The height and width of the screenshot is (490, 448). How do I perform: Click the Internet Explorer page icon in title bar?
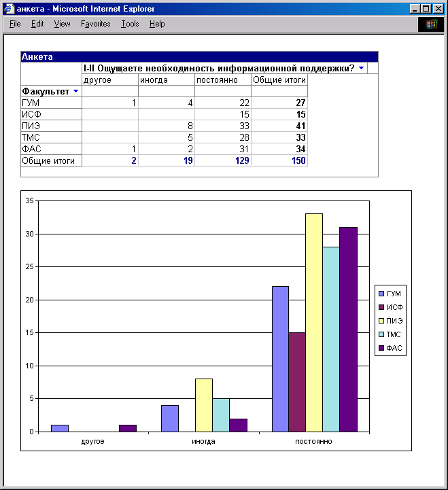(10, 9)
